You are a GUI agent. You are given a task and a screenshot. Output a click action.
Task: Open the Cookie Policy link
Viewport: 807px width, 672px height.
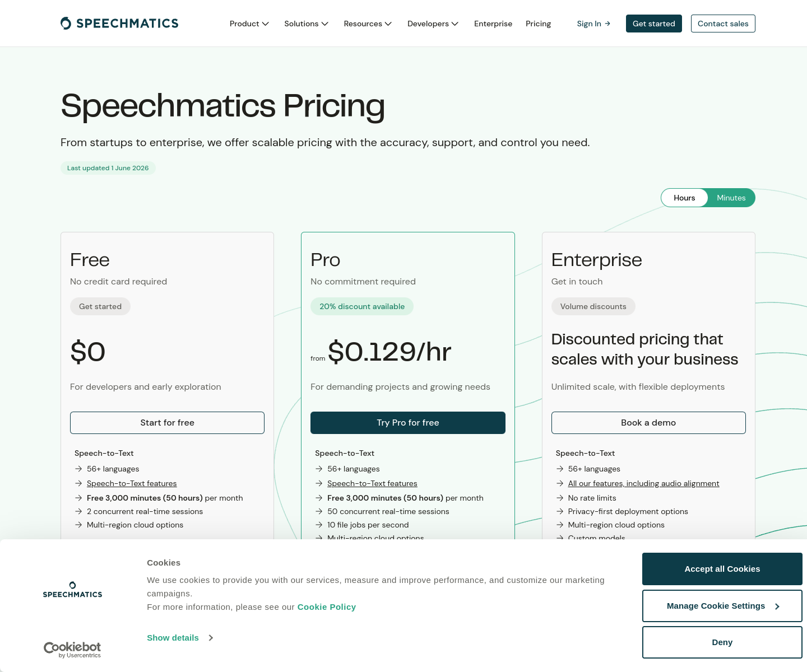coord(327,607)
